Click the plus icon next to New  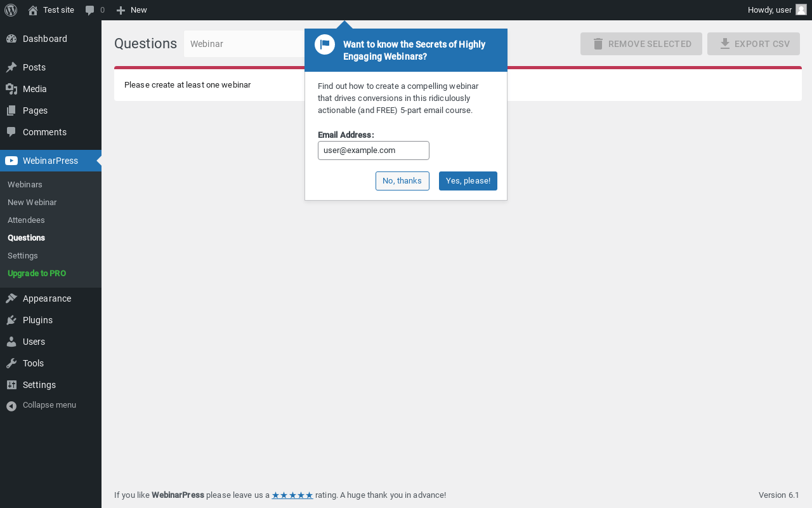121,10
